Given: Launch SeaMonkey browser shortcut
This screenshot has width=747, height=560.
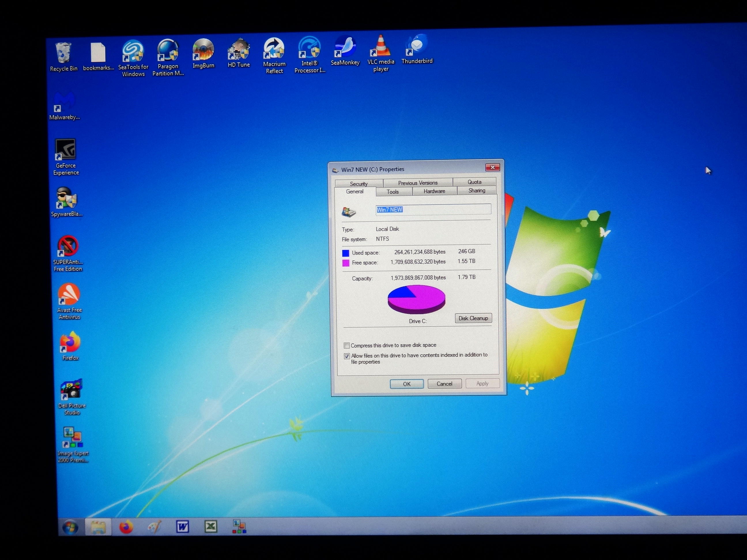Looking at the screenshot, I should (x=345, y=51).
